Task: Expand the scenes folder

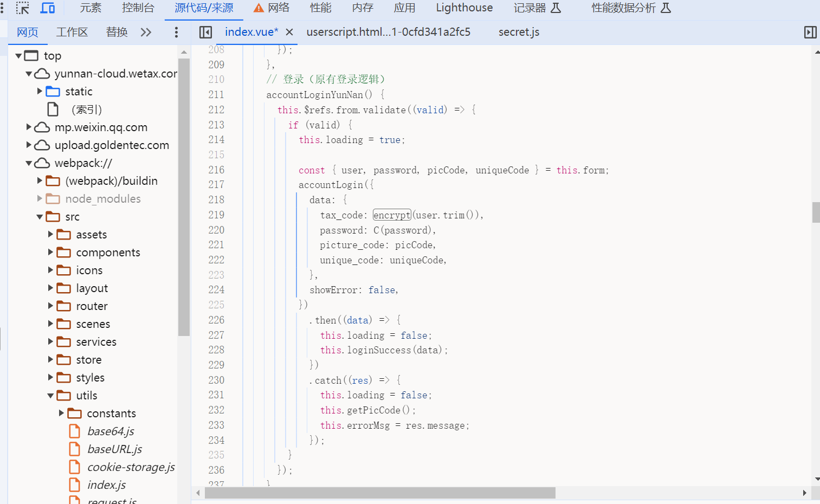Action: (50, 324)
